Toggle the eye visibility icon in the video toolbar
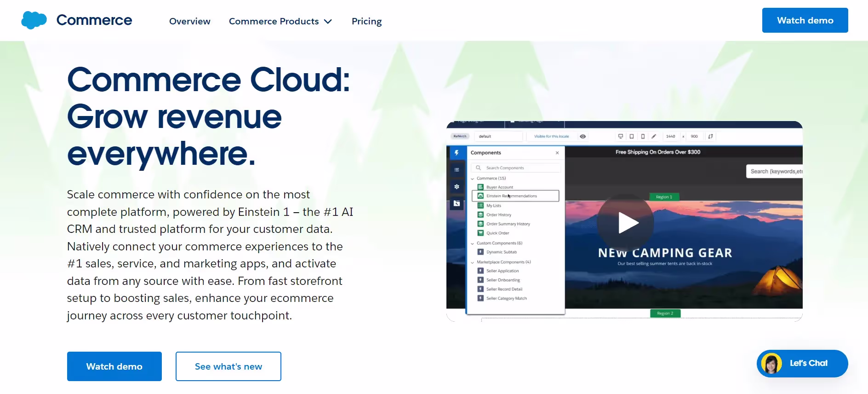868x394 pixels. point(583,136)
